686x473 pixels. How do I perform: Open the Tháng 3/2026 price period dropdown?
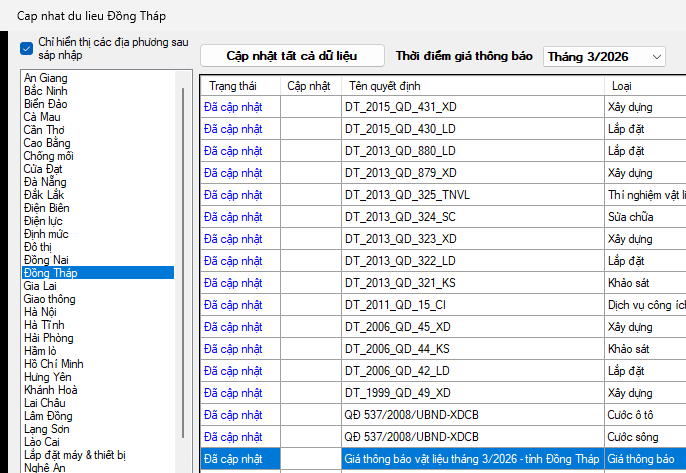tap(604, 57)
